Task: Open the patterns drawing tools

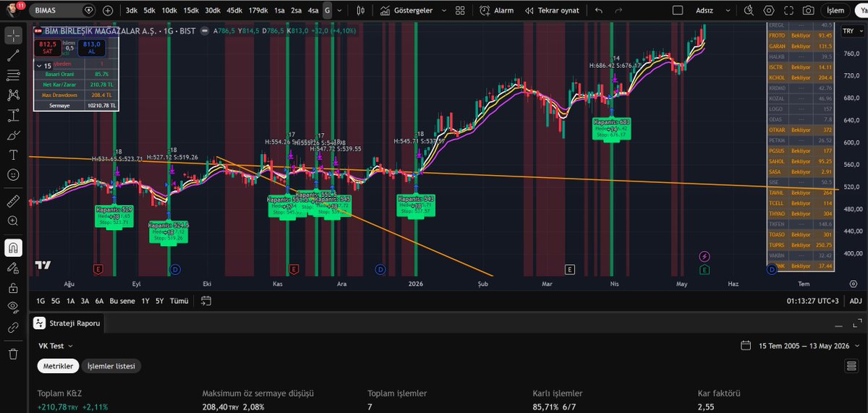Action: [x=13, y=95]
